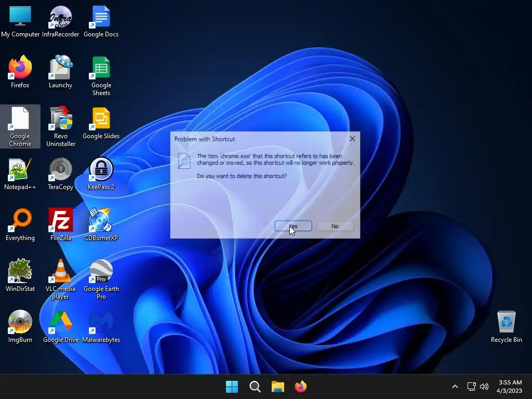This screenshot has height=399, width=532.
Task: Click the dialog text 'Do you want to delete this shortcut?'
Action: click(x=242, y=176)
